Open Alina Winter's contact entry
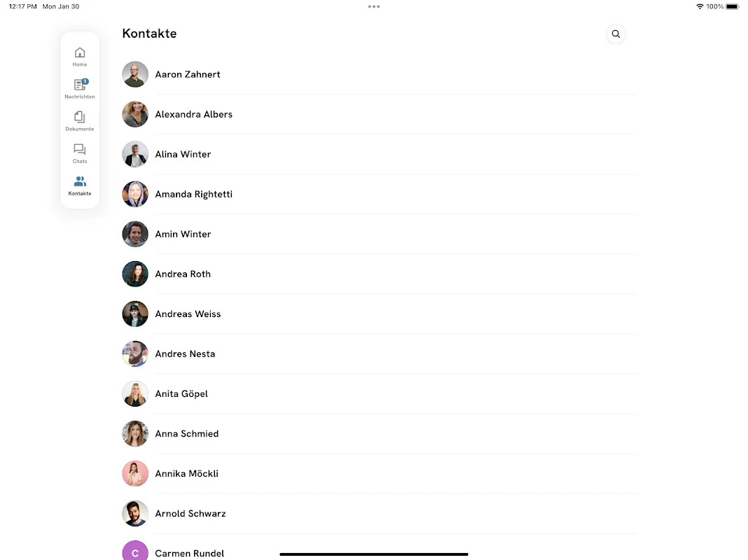The image size is (748, 560). [x=379, y=155]
